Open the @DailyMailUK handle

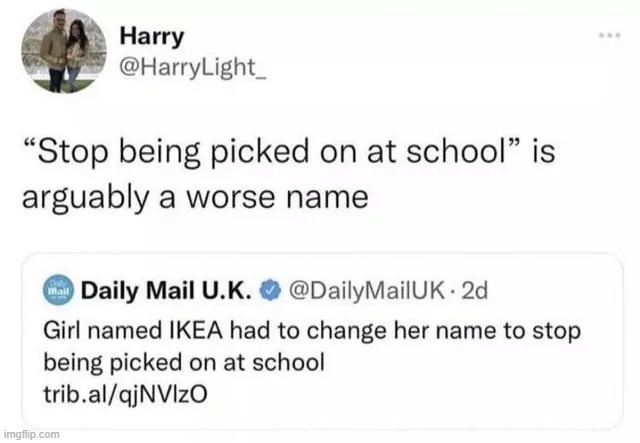tap(367, 291)
